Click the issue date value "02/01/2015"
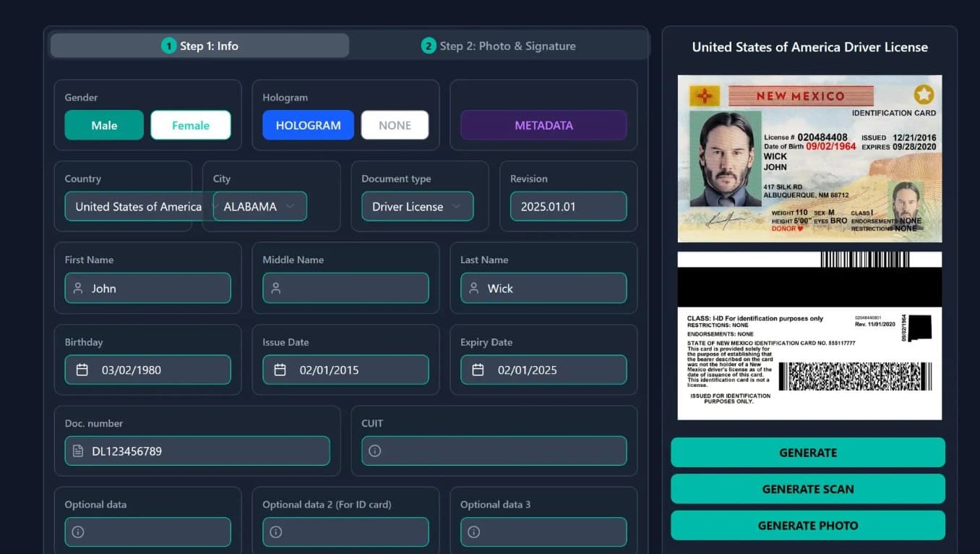 pyautogui.click(x=330, y=370)
